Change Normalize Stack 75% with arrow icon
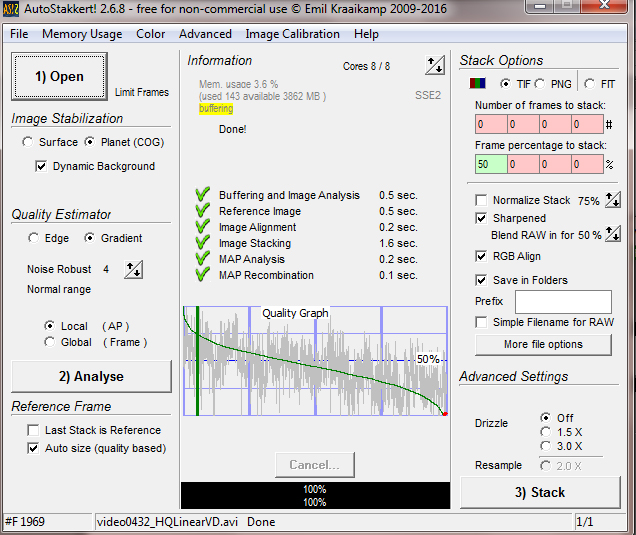Screen dimensions: 636x535 pos(613,200)
